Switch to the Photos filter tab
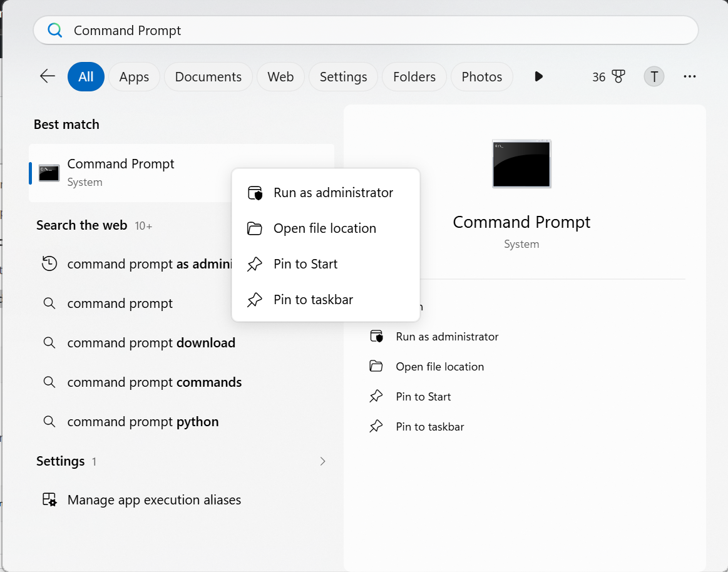The image size is (728, 572). click(x=481, y=76)
